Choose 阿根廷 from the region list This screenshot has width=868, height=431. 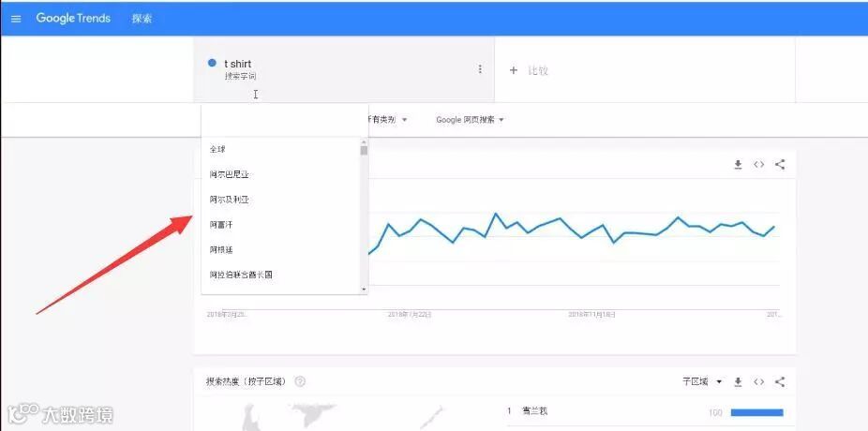click(280, 249)
